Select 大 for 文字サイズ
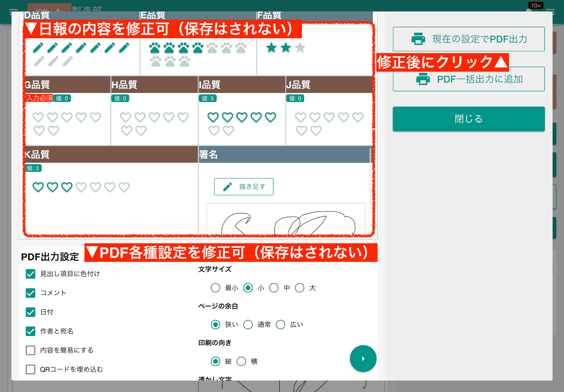 coord(300,288)
